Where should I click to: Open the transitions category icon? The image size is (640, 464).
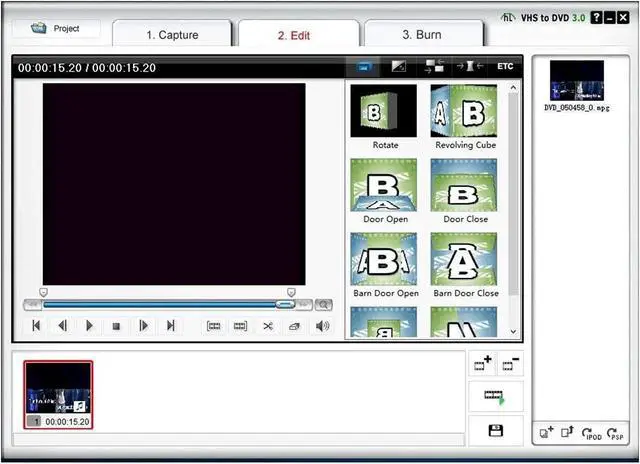coord(434,66)
